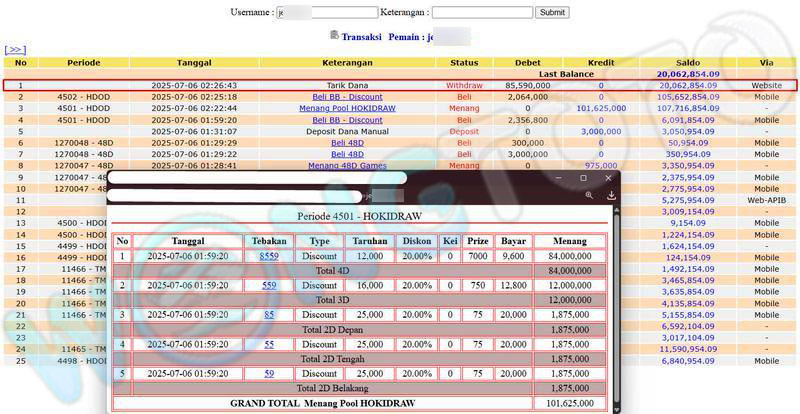The width and height of the screenshot is (800, 414).
Task: Click the Transaksi document icon
Action: coord(334,35)
